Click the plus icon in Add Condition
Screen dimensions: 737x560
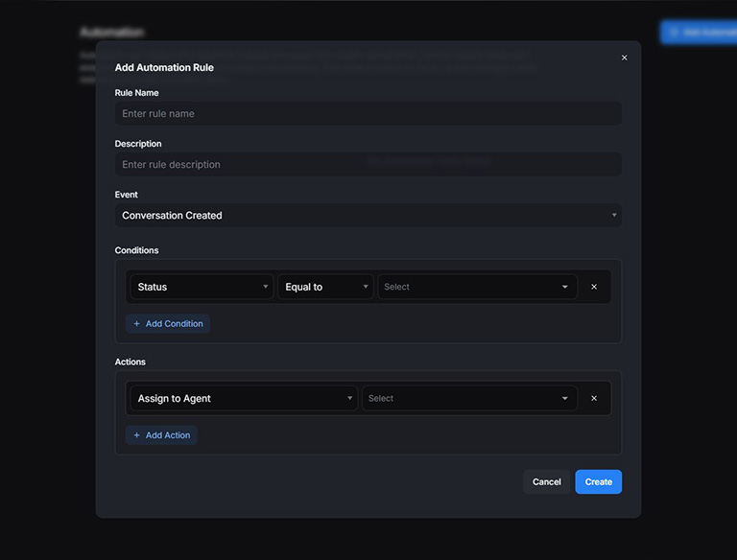(137, 324)
